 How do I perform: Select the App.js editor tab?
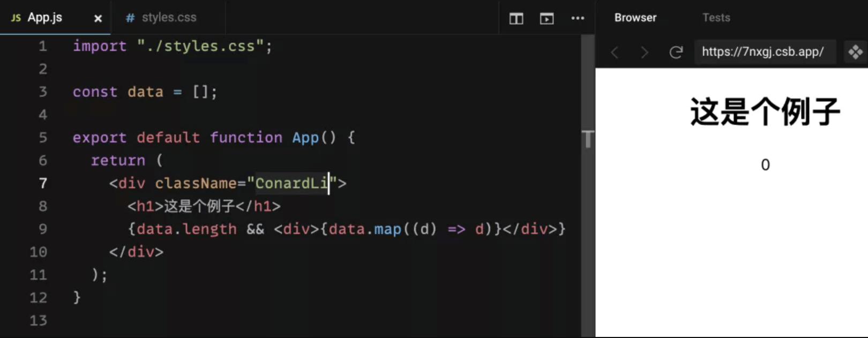coord(44,18)
